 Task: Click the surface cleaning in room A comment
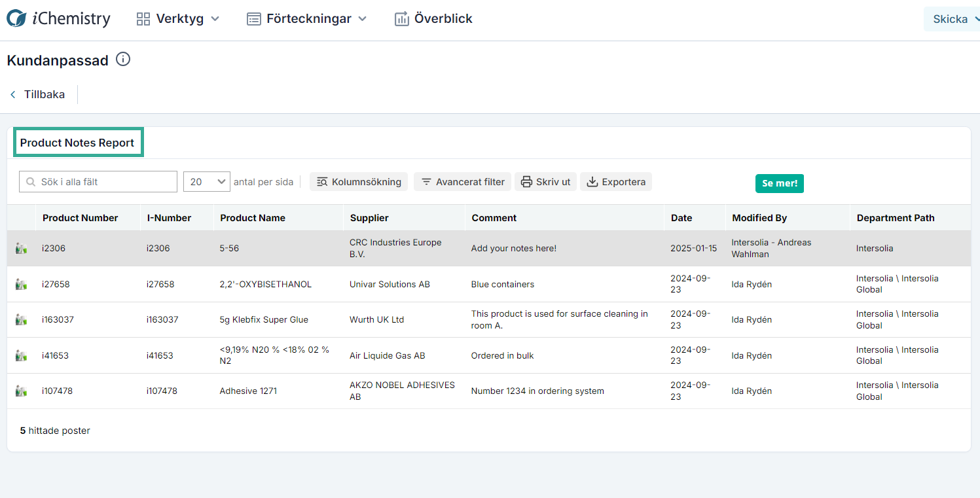560,319
